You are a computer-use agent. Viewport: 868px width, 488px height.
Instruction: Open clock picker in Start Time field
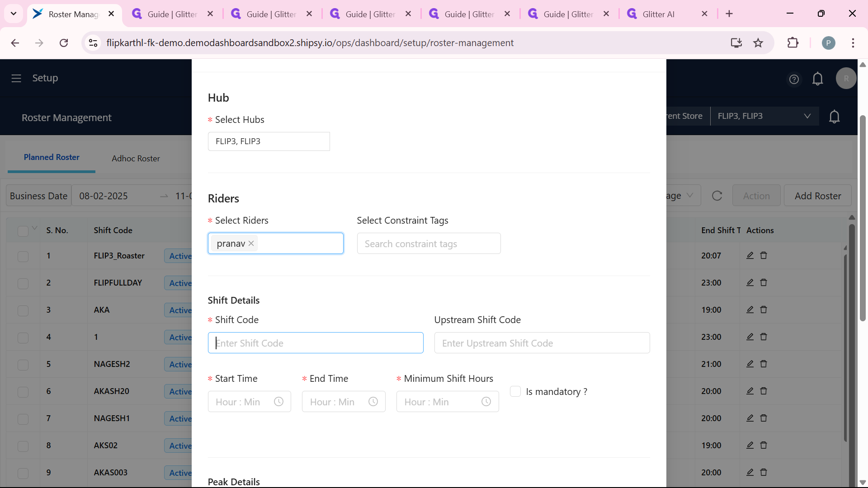(x=278, y=402)
